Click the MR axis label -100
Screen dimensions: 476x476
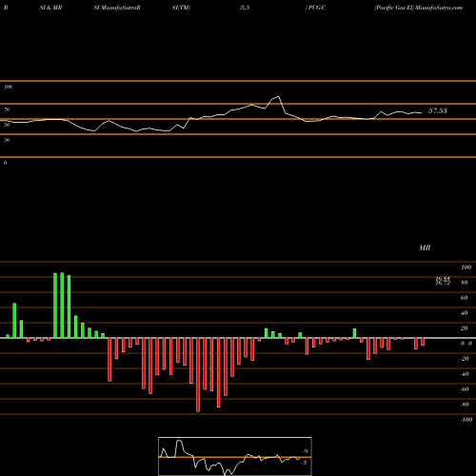coord(466,420)
